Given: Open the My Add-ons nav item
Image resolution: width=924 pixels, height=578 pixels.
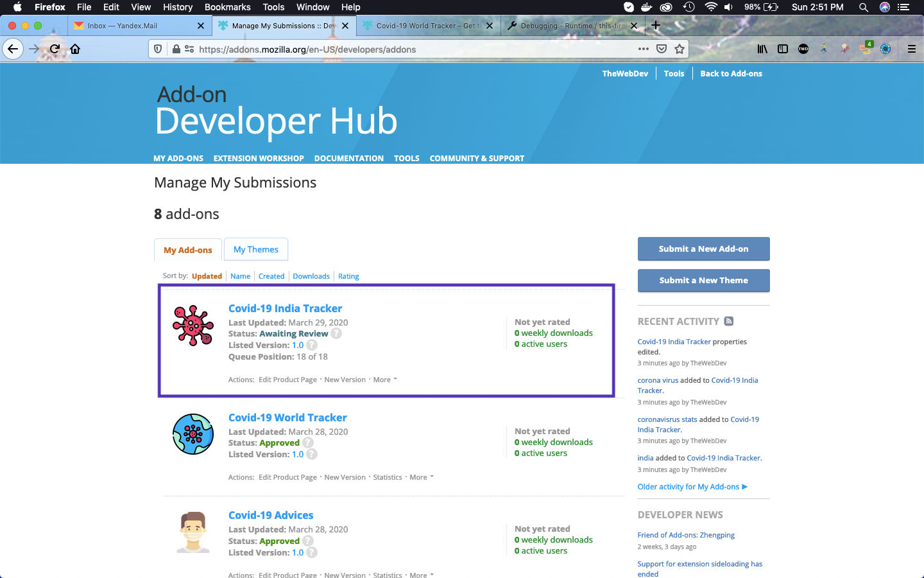Looking at the screenshot, I should 178,158.
